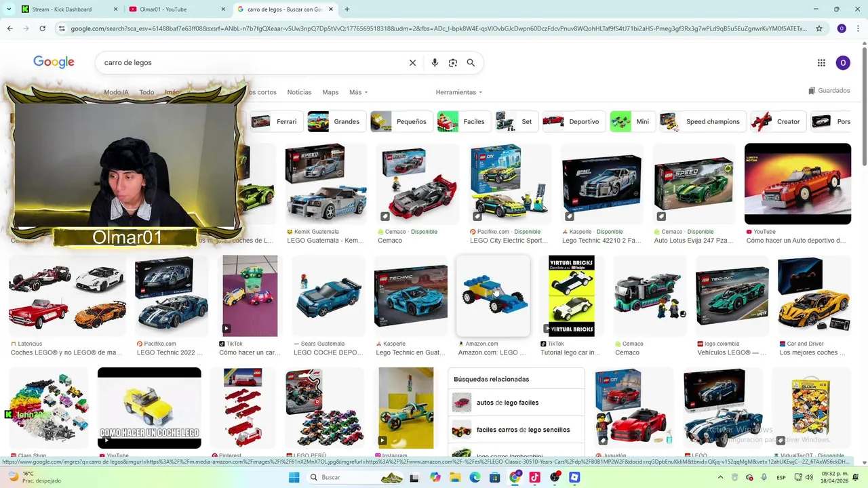Start voice search with the microphone icon
This screenshot has width=868, height=488.
(x=435, y=62)
